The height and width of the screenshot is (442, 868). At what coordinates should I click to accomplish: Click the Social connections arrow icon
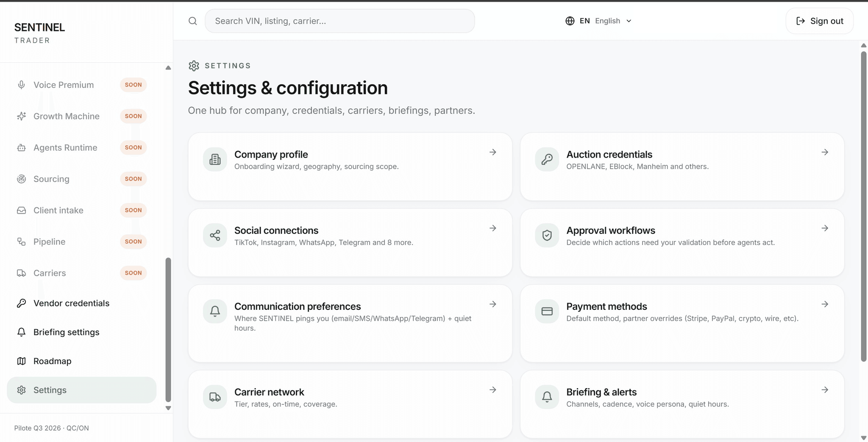click(x=493, y=228)
